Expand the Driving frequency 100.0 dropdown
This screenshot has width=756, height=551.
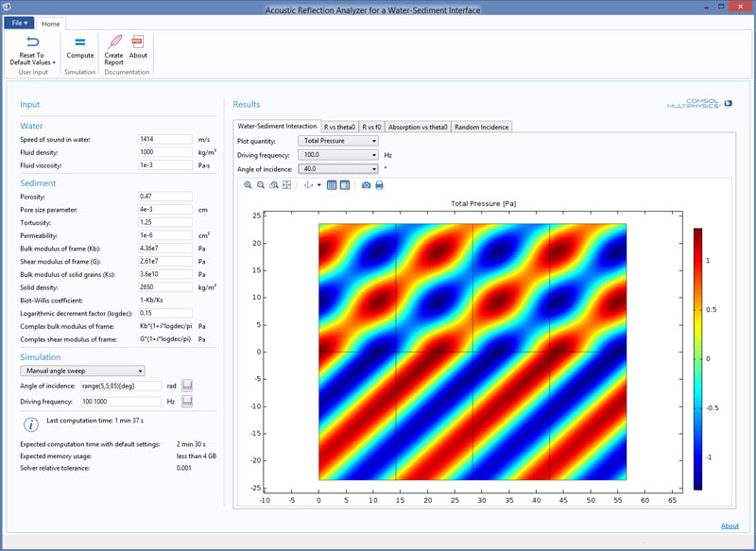pos(337,155)
